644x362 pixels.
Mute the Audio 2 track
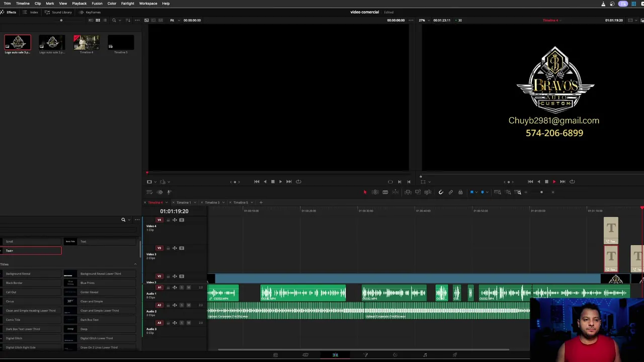pos(188,305)
